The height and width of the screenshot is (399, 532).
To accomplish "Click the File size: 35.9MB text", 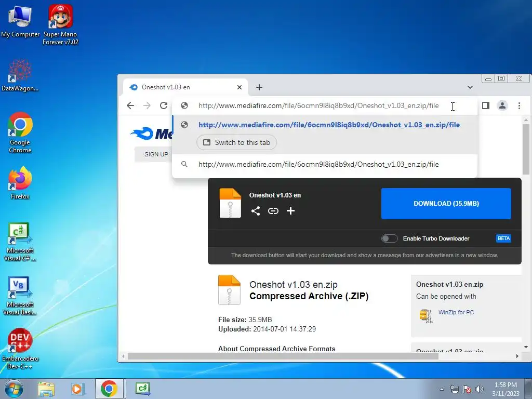I will [245, 320].
